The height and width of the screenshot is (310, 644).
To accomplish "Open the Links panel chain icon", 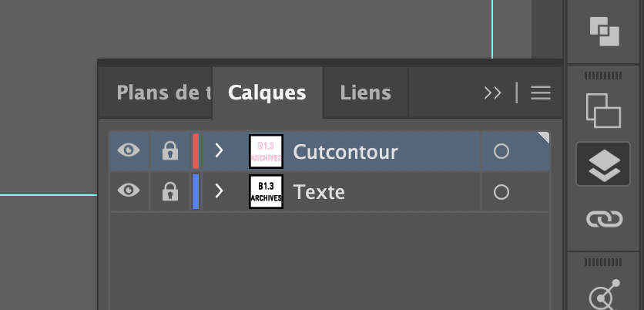I will coord(605,220).
